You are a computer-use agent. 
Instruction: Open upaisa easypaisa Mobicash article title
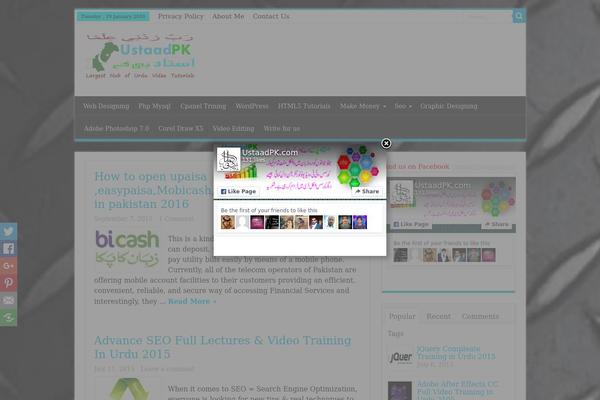point(153,190)
